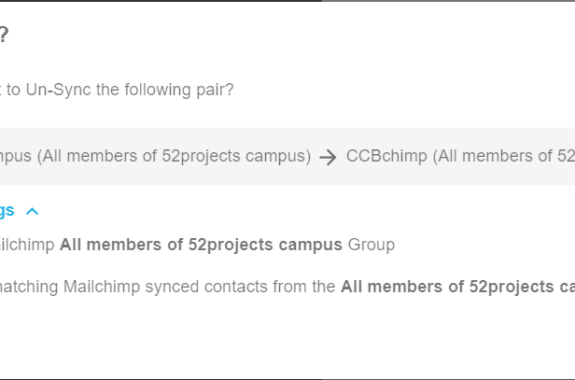Click the following pair text in the prompt

pyautogui.click(x=179, y=90)
